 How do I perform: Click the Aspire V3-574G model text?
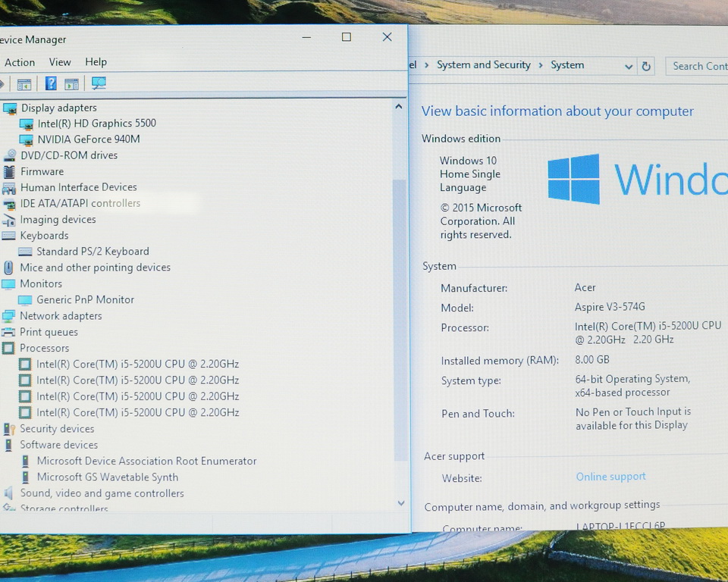(x=610, y=307)
